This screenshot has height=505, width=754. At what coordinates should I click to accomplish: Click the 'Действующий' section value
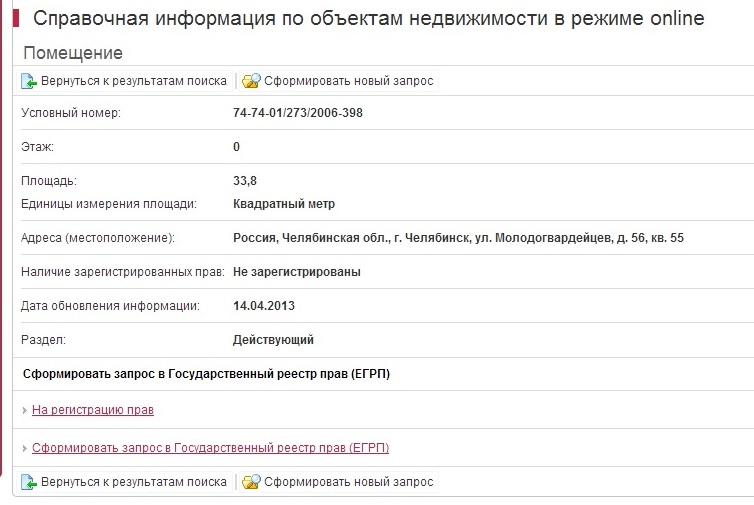point(273,340)
